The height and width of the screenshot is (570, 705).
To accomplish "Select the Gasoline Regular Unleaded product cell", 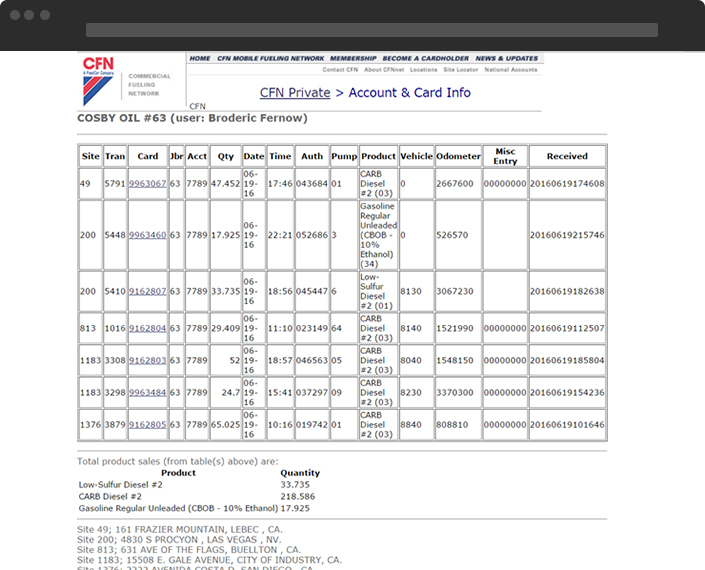I will coord(378,235).
